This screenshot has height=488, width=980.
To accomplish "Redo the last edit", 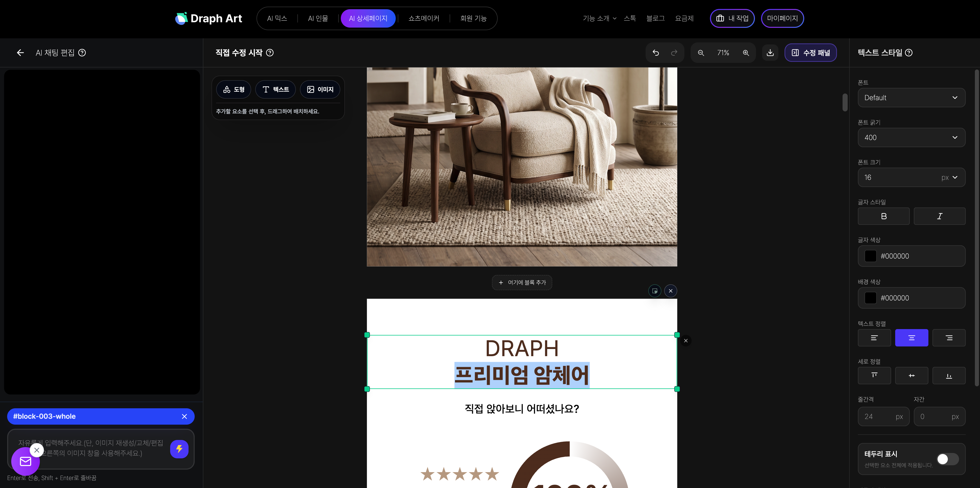I will click(x=674, y=53).
